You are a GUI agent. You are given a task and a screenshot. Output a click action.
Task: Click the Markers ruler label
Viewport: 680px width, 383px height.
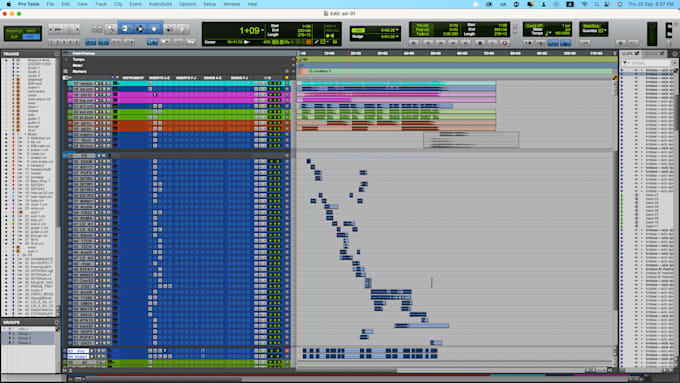[79, 72]
